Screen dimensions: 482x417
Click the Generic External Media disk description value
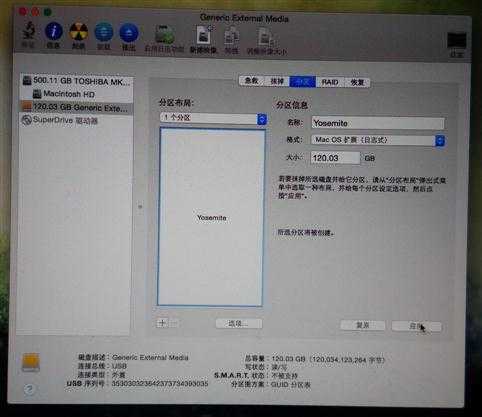tap(150, 357)
